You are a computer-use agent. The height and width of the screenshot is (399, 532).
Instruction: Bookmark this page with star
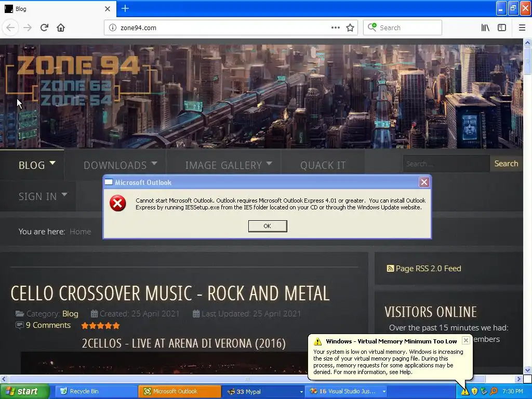(x=350, y=28)
